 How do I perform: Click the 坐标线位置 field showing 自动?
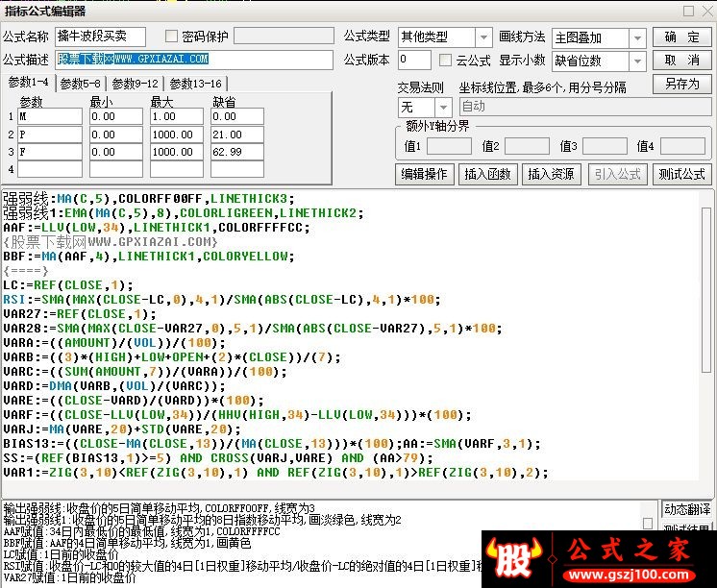pyautogui.click(x=585, y=107)
